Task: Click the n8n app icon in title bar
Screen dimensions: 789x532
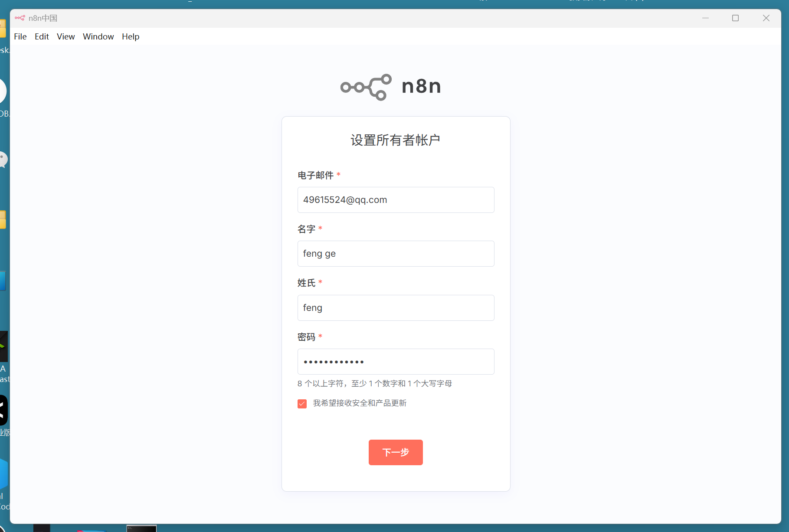Action: coord(20,18)
